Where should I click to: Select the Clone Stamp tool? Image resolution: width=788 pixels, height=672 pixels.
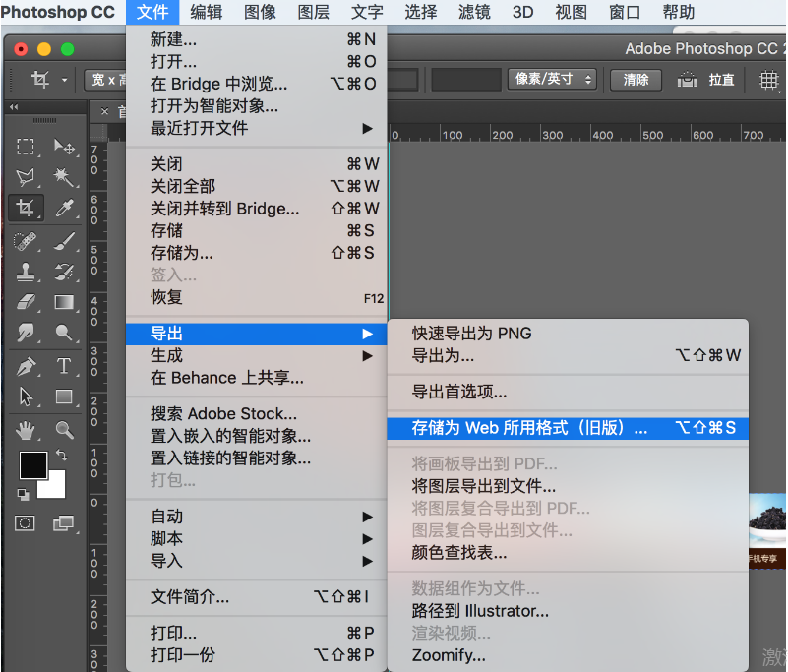[26, 271]
